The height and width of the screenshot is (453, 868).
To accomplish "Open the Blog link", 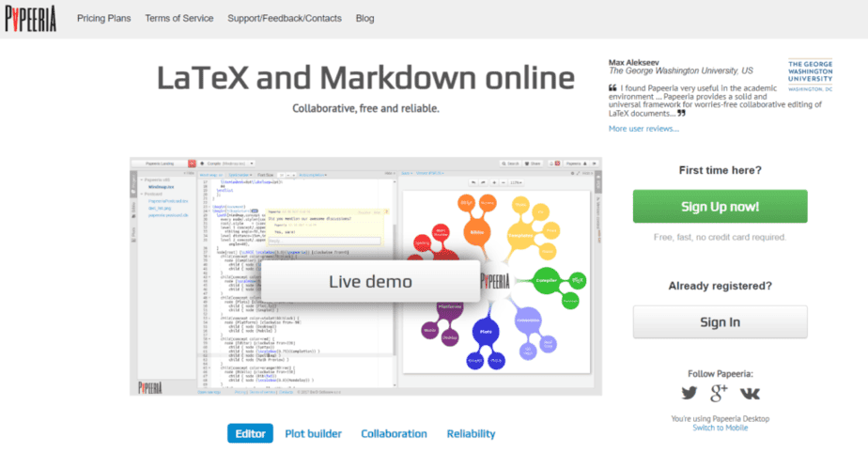I will click(364, 18).
